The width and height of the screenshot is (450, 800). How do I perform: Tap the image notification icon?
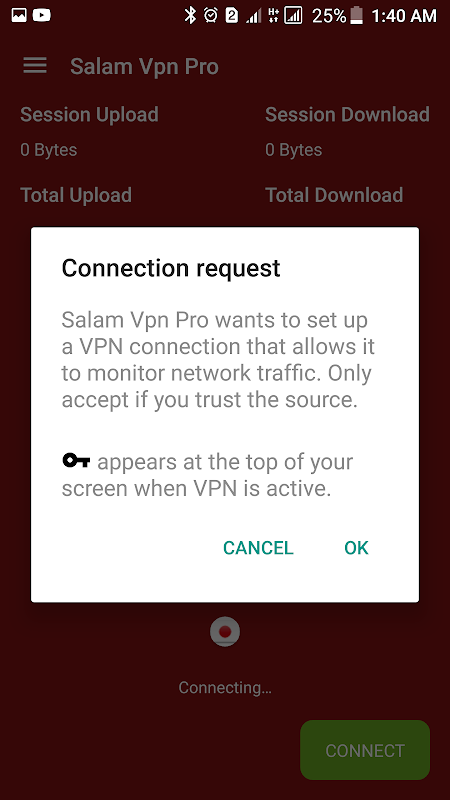click(x=19, y=15)
